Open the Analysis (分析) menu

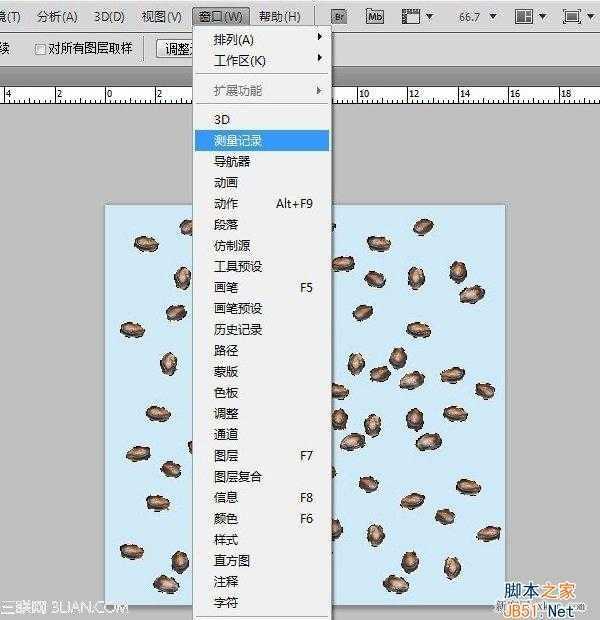56,16
